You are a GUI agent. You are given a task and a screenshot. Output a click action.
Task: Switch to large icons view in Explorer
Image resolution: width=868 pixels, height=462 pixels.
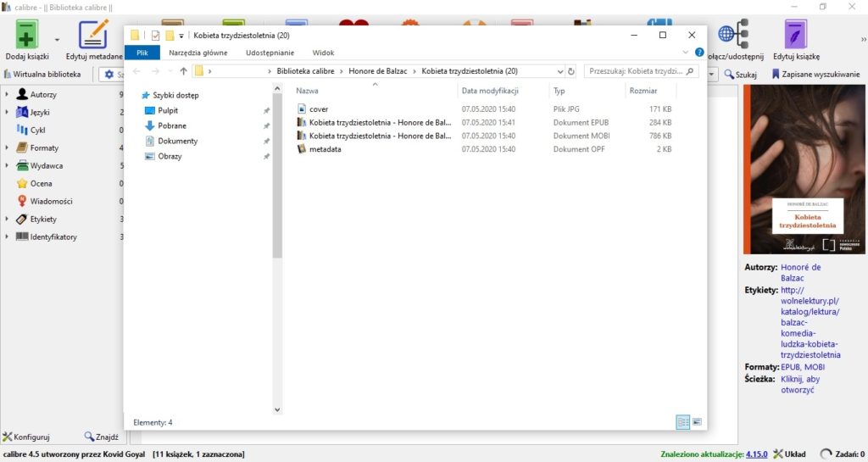(697, 422)
